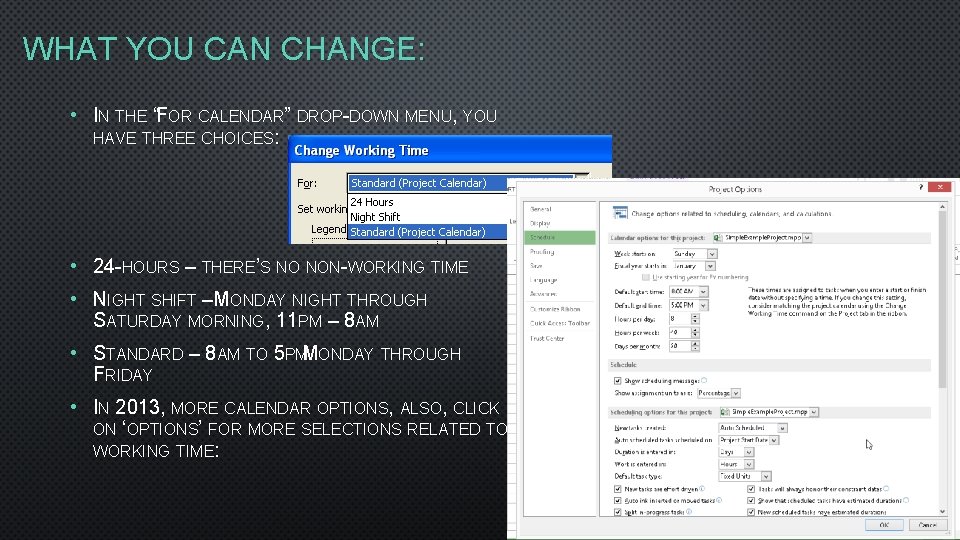This screenshot has width=960, height=540.
Task: Click info icon beside Show scheduling messages
Action: click(704, 380)
